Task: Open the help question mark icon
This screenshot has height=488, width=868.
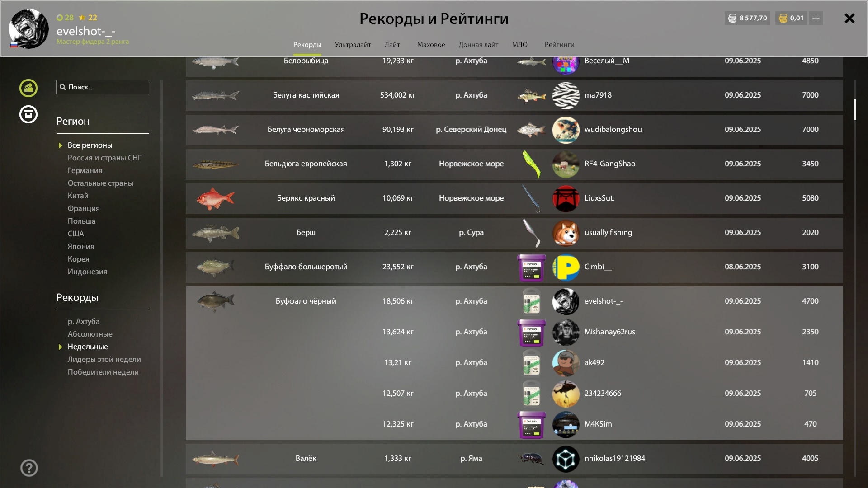Action: pos(29,468)
